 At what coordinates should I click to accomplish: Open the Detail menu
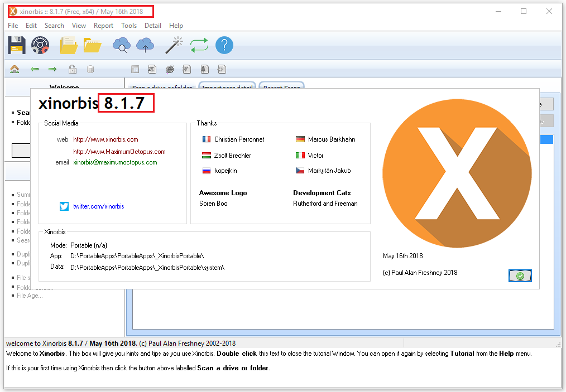(x=153, y=26)
